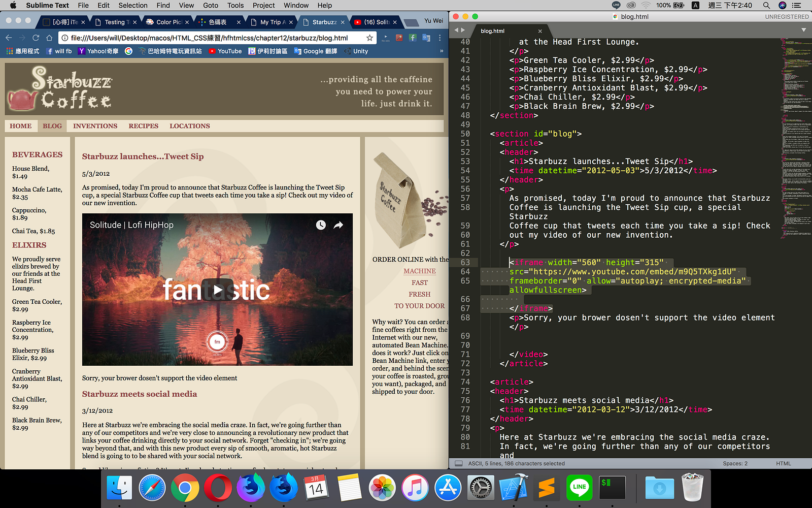Image resolution: width=812 pixels, height=508 pixels.
Task: Close the Starbuzz Chrome tab
Action: point(343,22)
